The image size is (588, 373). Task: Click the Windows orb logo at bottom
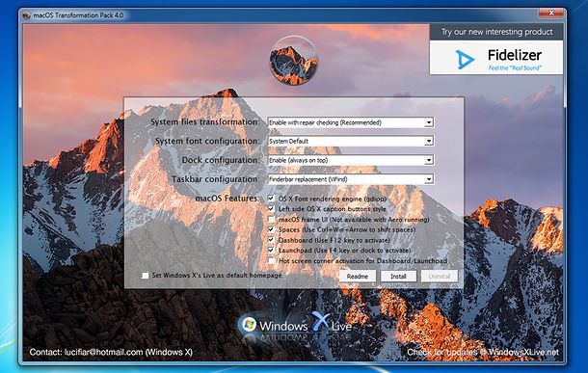(249, 324)
